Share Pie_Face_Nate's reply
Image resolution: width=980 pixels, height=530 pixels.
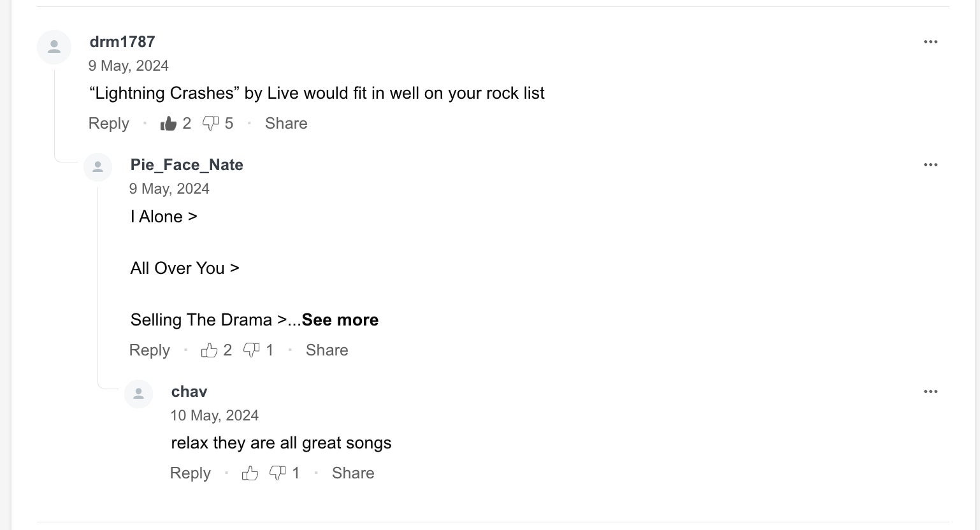(x=327, y=350)
